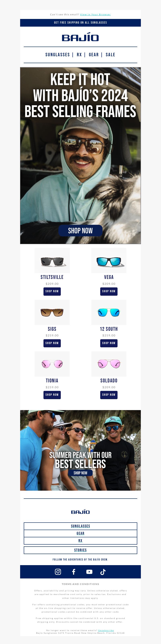Click Shop Now on summer best sellers banner
The height and width of the screenshot is (644, 161).
tap(80, 473)
